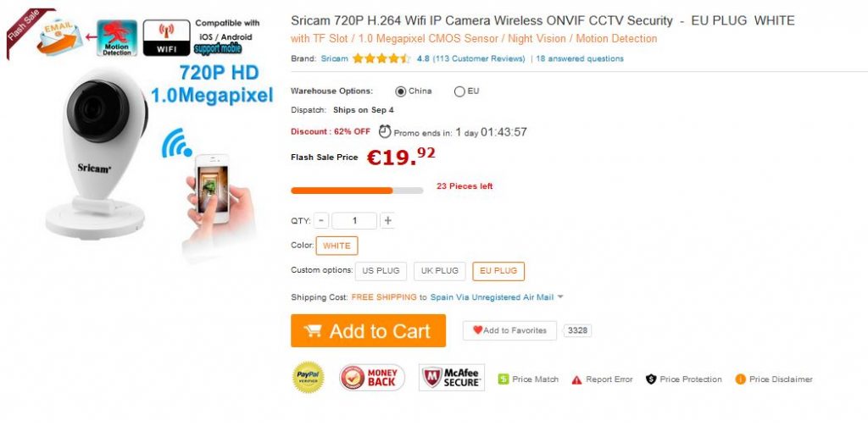
Task: Select the China warehouse option
Action: point(401,91)
